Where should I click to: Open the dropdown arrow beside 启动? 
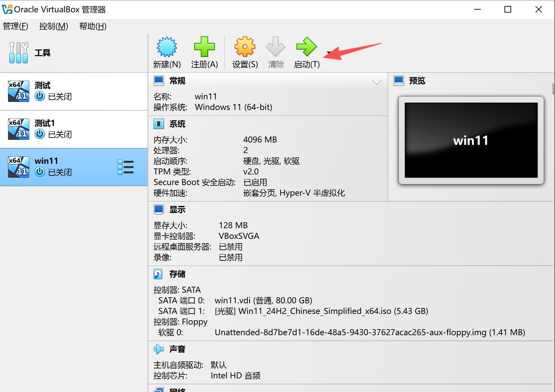[x=328, y=53]
